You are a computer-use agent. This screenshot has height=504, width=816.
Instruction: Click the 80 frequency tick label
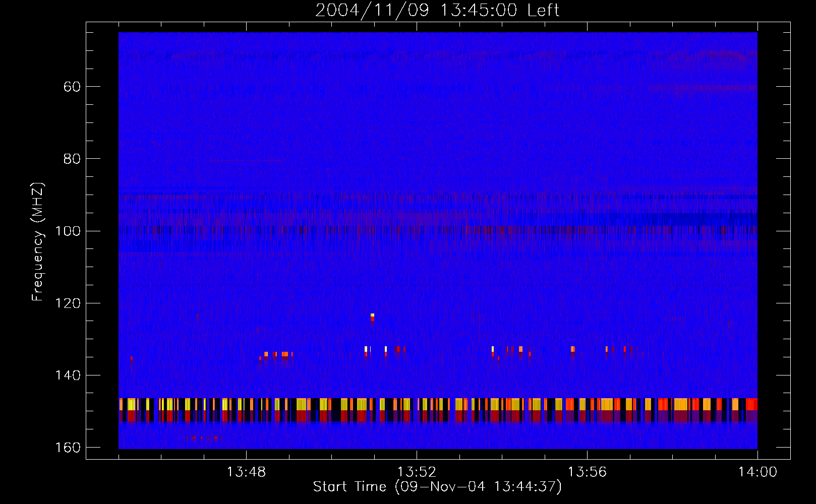(x=72, y=159)
